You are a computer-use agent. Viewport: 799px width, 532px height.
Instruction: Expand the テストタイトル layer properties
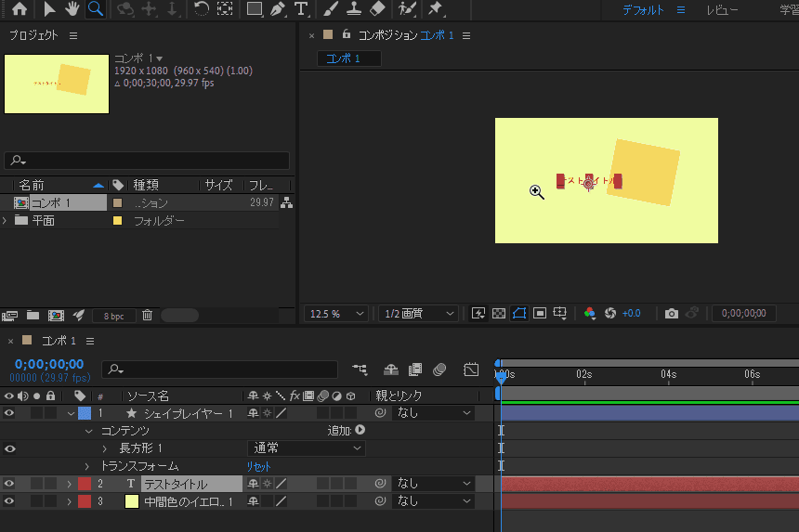[x=70, y=484]
